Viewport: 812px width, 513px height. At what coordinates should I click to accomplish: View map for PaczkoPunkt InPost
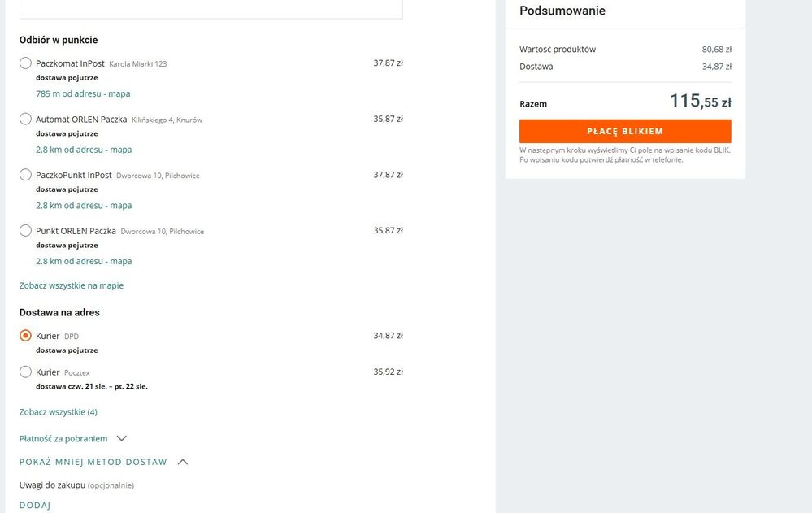pyautogui.click(x=84, y=206)
